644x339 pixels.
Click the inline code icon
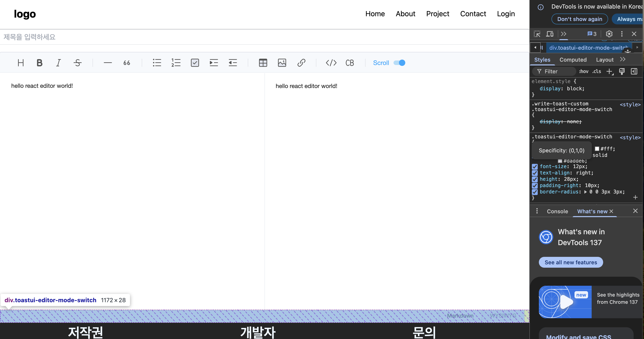coord(331,63)
